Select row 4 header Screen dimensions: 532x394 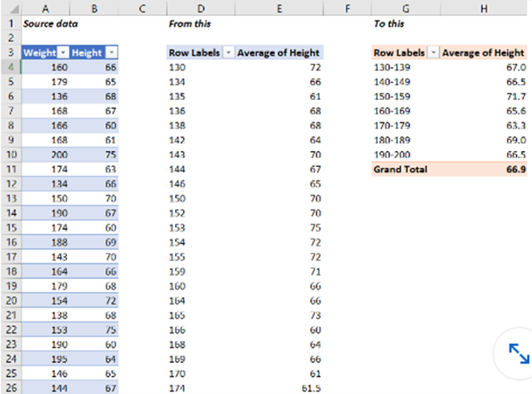pyautogui.click(x=12, y=67)
